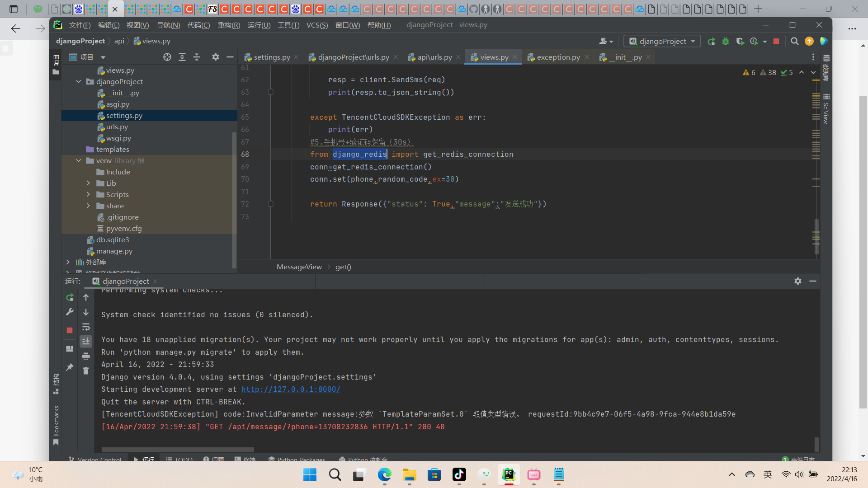
Task: Close the views.py editor tab
Action: [515, 57]
